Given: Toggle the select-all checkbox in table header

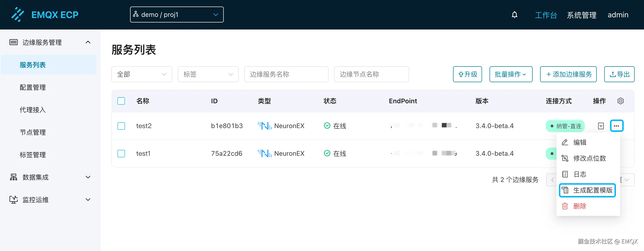Looking at the screenshot, I should click(x=121, y=101).
